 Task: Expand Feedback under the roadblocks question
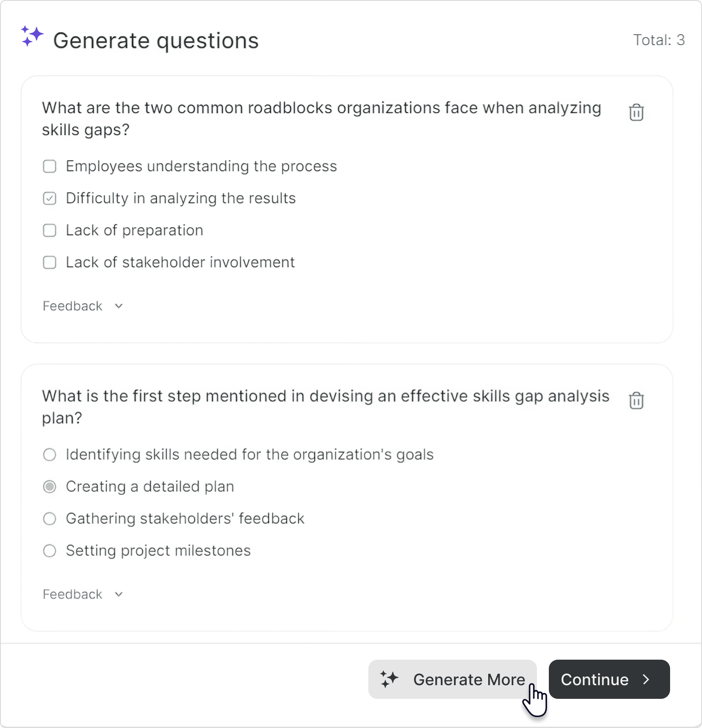point(72,306)
